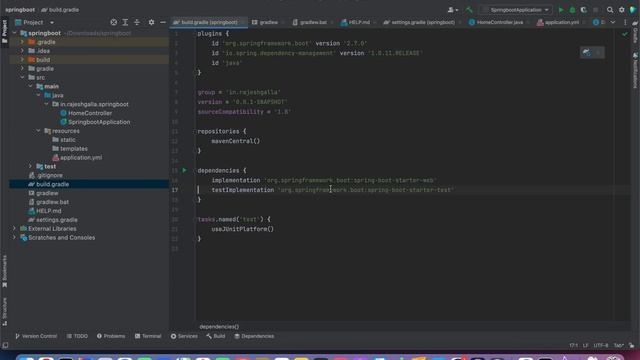Click the user account icon in toolbar
The height and width of the screenshot is (360, 640).
point(453,10)
